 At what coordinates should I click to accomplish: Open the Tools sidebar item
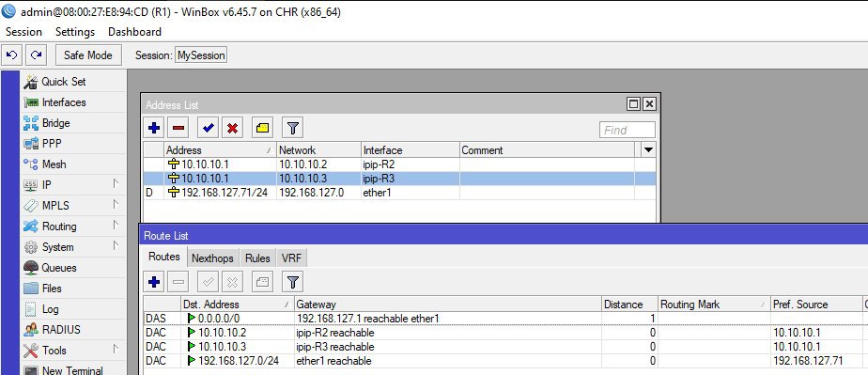(73, 351)
